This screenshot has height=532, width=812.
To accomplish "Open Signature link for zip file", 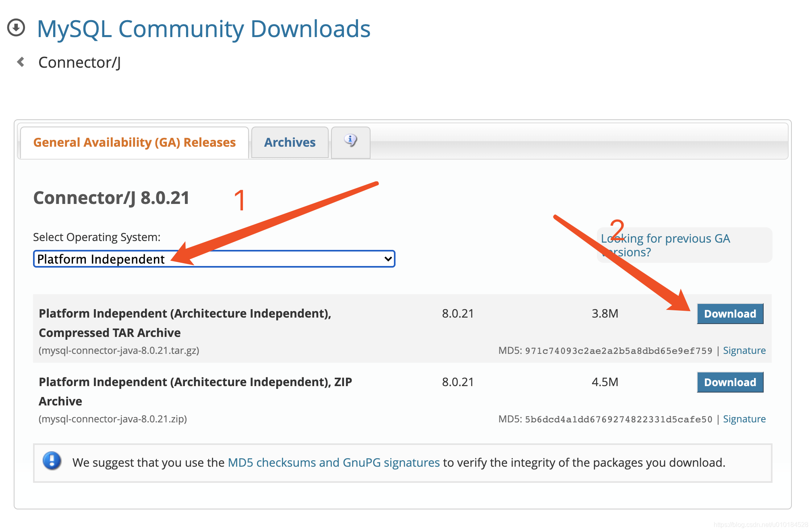I will 744,419.
